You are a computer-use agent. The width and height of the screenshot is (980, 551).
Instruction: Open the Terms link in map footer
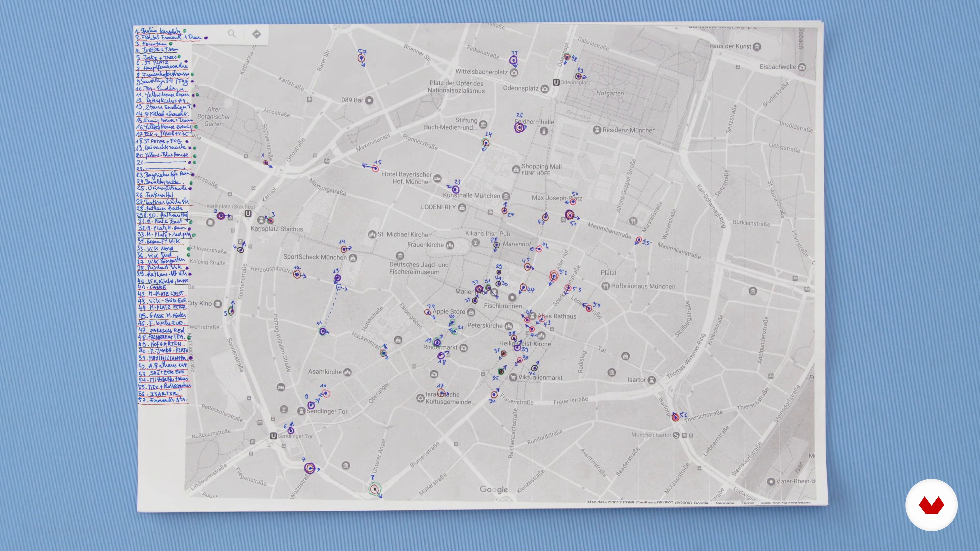tap(747, 503)
